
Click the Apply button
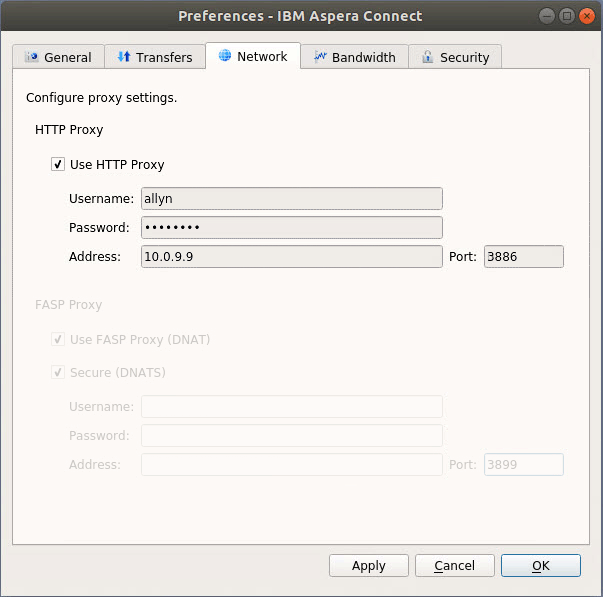(x=369, y=566)
